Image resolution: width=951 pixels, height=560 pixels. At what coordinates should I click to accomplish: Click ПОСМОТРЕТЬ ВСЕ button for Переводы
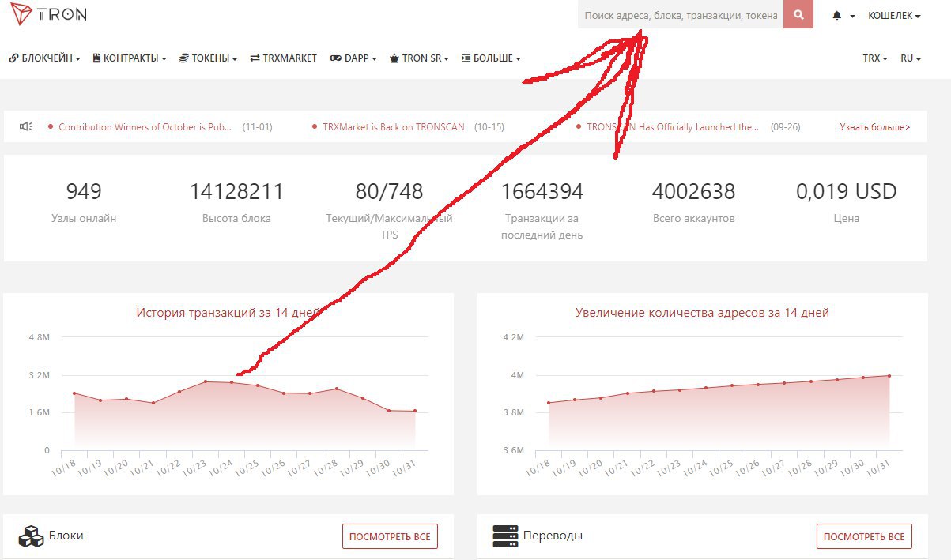coord(864,536)
